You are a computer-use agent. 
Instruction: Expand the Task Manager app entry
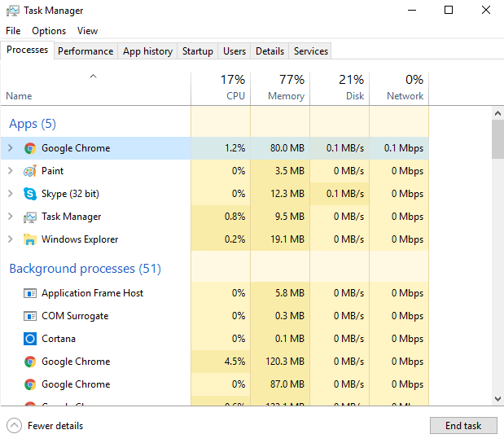(11, 217)
